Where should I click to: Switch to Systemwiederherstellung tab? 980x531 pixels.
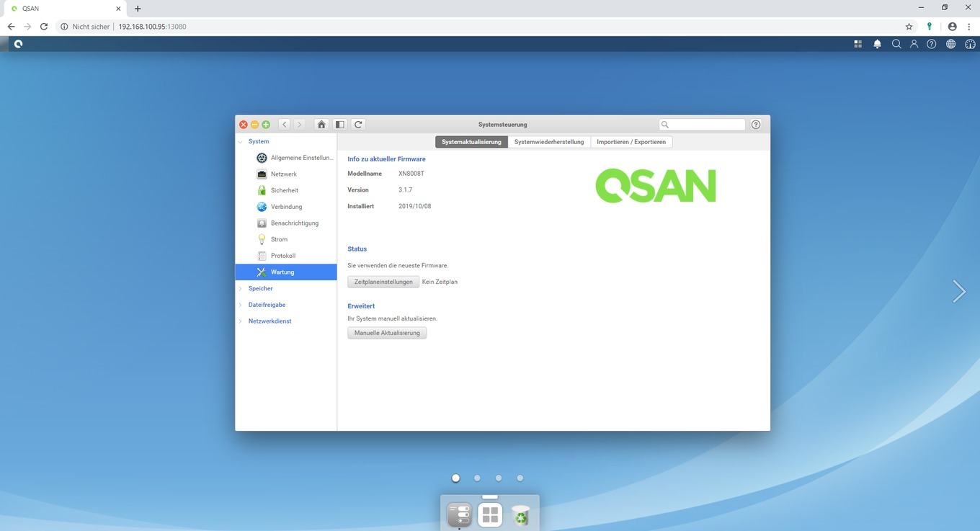549,142
